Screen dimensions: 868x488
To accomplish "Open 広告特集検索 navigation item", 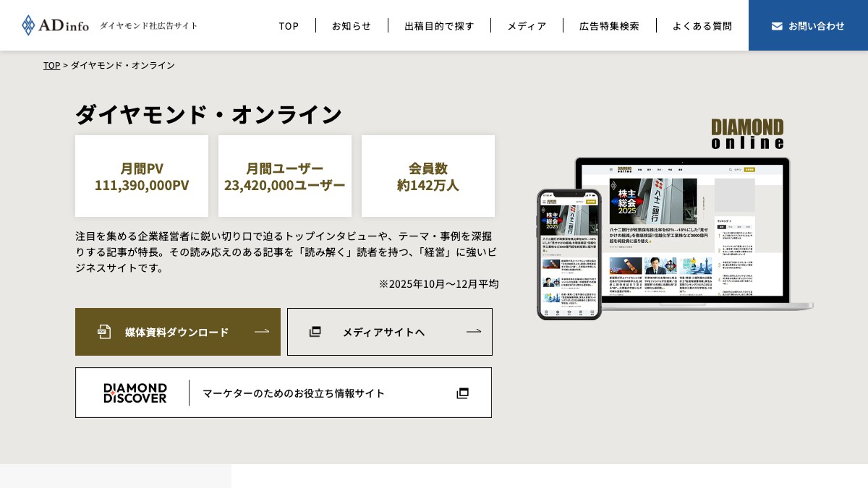I will 609,25.
